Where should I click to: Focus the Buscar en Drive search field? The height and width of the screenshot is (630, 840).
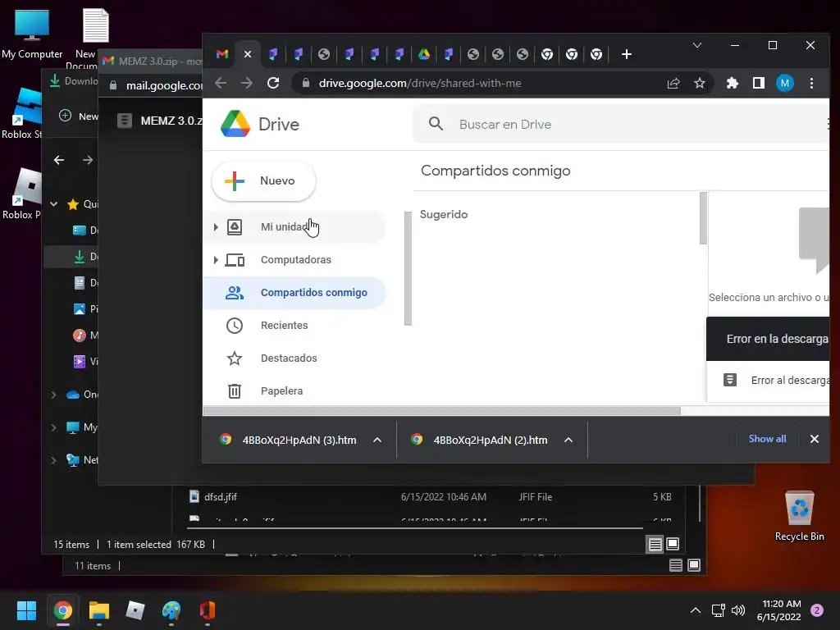[622, 125]
